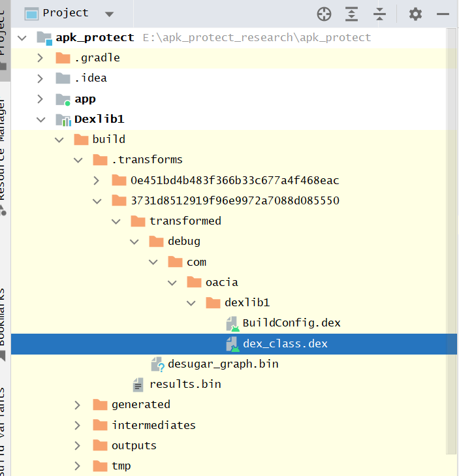
Task: Open Project panel settings gear
Action: [415, 14]
